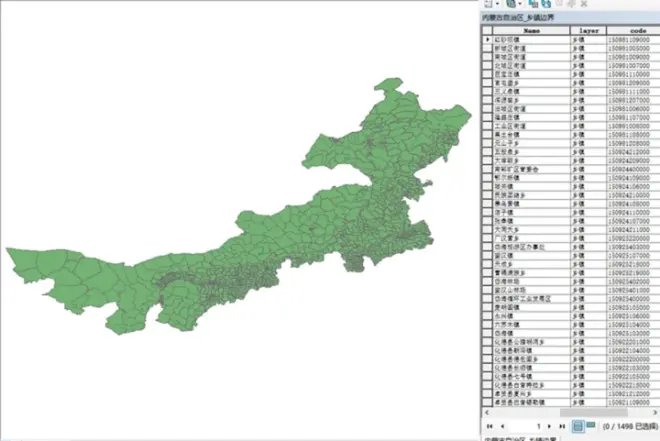Go to the first record
The height and width of the screenshot is (441, 660).
pyautogui.click(x=489, y=426)
